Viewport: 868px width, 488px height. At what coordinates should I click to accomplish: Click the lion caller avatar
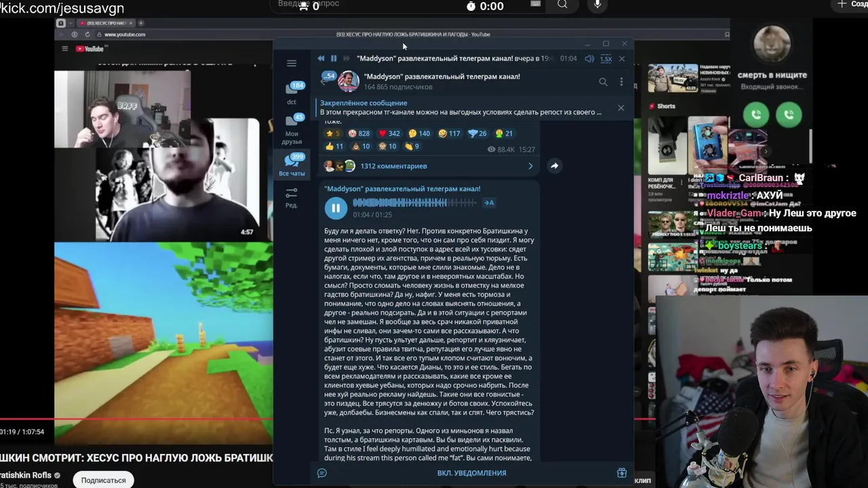(x=772, y=44)
